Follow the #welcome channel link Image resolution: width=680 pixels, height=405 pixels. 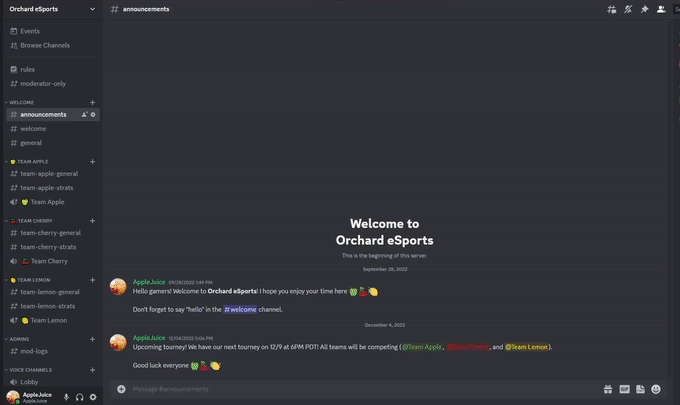[x=240, y=309]
